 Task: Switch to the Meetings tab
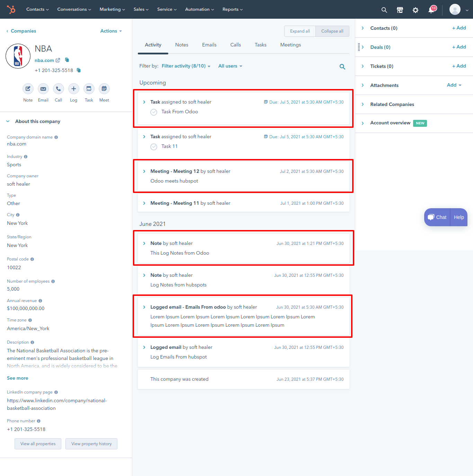click(291, 45)
